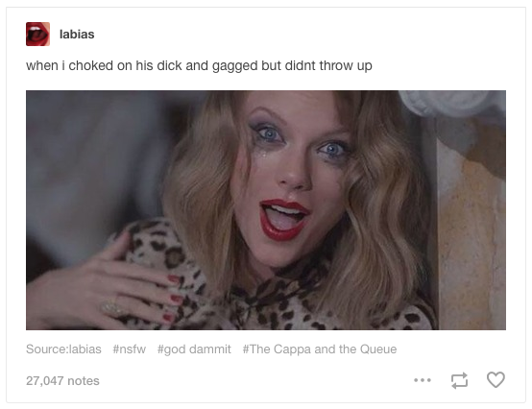Open the red lips avatar of labias
Image resolution: width=532 pixels, height=409 pixels.
[x=37, y=34]
